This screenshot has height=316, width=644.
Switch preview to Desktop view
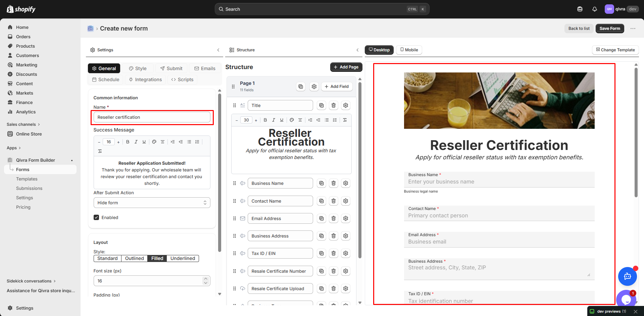click(379, 50)
